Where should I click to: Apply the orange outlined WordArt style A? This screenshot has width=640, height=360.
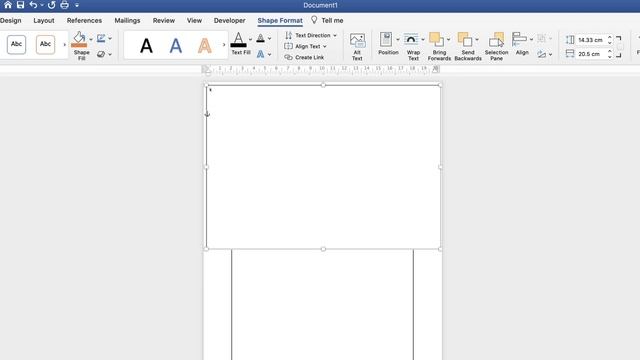(x=204, y=45)
